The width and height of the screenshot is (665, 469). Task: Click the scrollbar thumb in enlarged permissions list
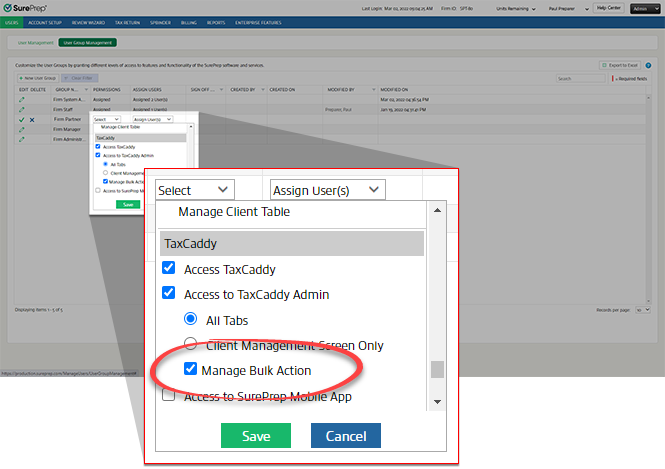(437, 369)
